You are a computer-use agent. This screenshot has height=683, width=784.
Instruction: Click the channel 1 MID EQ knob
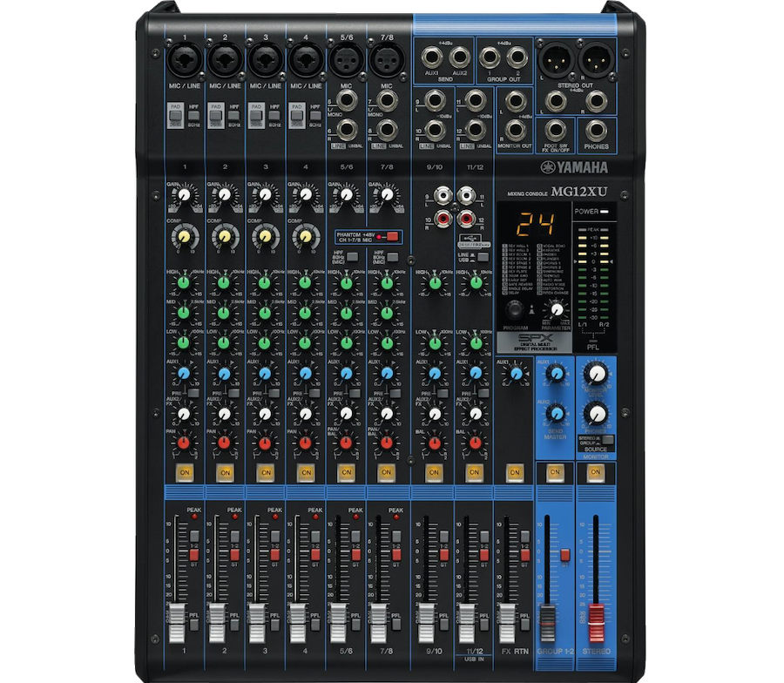(184, 313)
